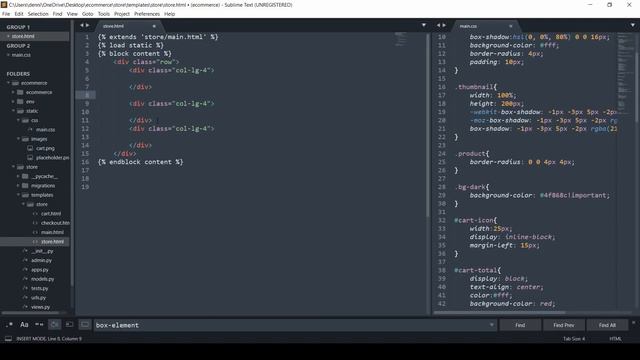This screenshot has height=360, width=640.
Task: Open checkout.html in the sidebar
Action: point(55,223)
